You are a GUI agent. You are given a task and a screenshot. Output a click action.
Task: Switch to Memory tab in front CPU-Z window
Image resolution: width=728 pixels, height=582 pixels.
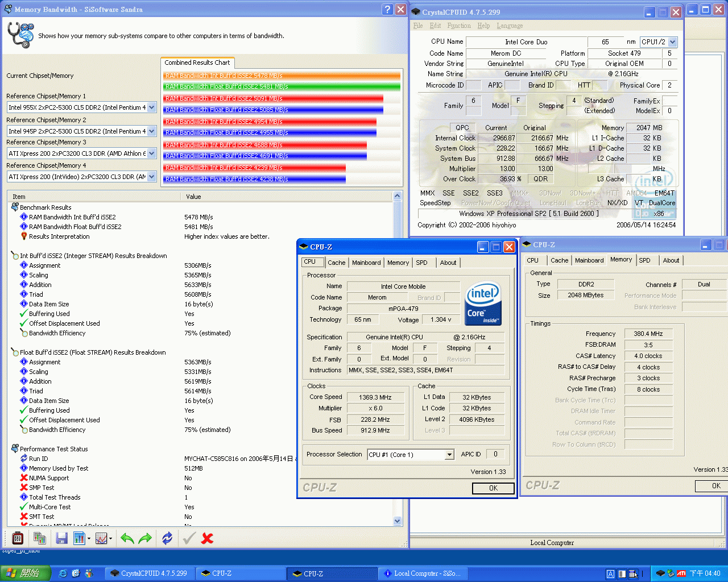pos(398,263)
